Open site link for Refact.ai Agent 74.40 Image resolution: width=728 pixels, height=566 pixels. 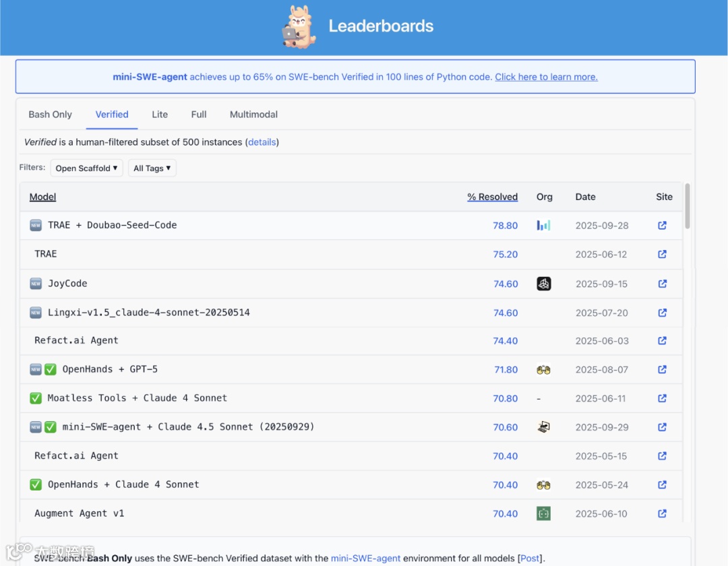(662, 340)
